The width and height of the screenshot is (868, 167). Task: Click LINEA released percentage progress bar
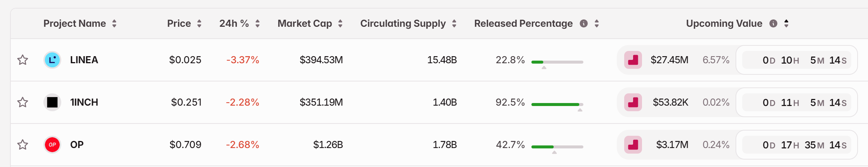click(557, 62)
